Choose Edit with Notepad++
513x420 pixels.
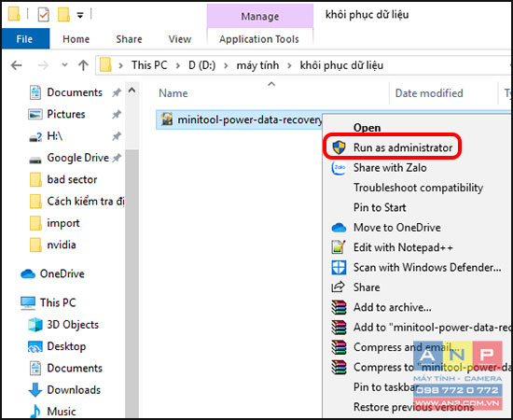click(403, 247)
